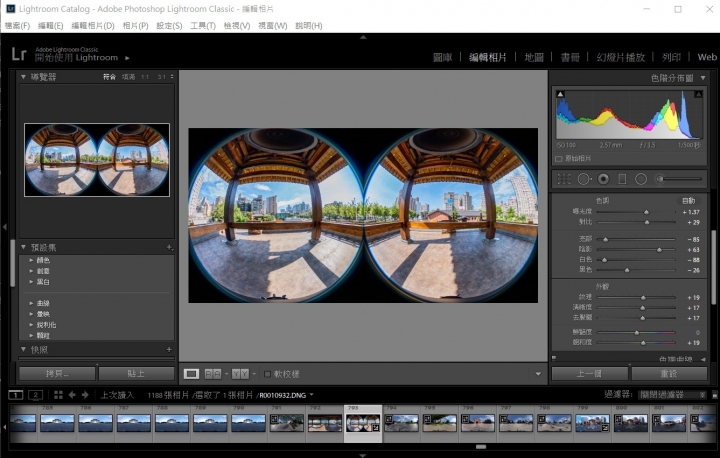Select the radial filter tool
The image size is (720, 458).
point(641,179)
